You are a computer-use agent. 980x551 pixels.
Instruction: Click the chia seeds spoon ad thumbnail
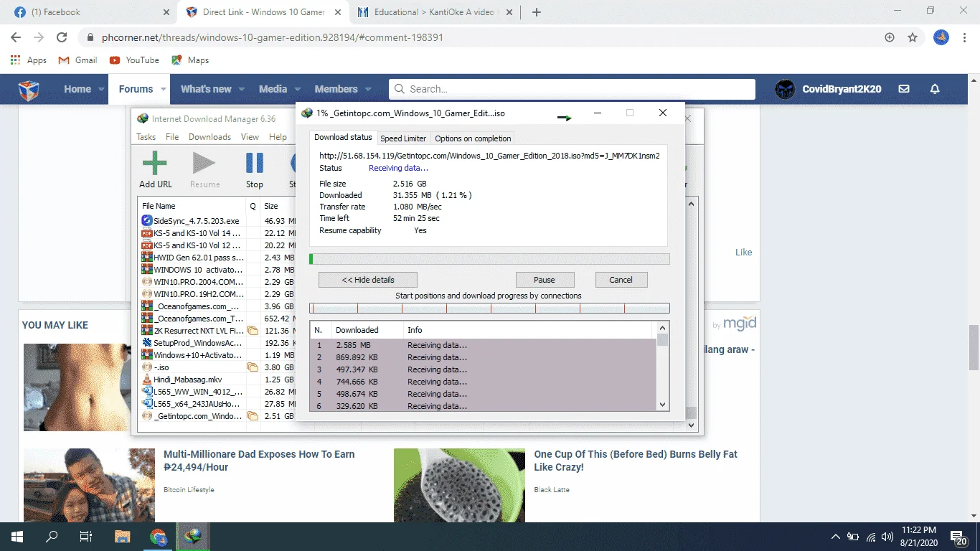(x=459, y=485)
